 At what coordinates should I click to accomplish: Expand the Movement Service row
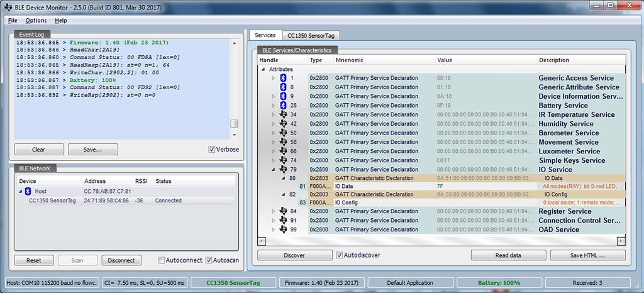pyautogui.click(x=274, y=142)
